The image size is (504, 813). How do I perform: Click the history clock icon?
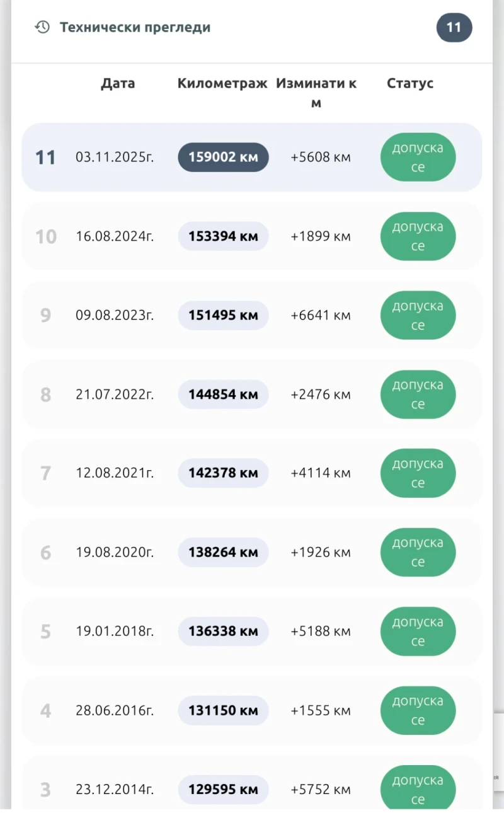[42, 27]
